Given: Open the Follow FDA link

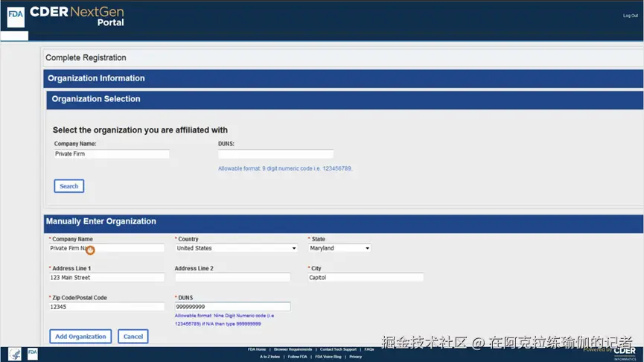Looking at the screenshot, I should (x=297, y=357).
